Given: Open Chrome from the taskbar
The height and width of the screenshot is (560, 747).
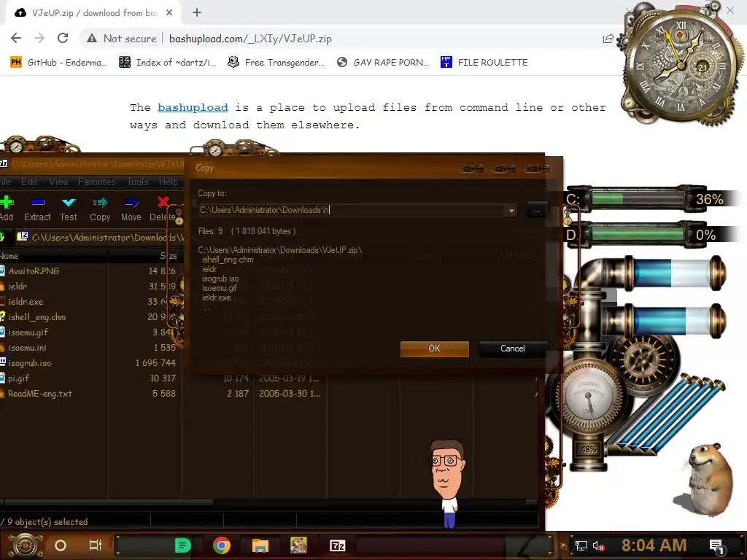Looking at the screenshot, I should pos(222,545).
